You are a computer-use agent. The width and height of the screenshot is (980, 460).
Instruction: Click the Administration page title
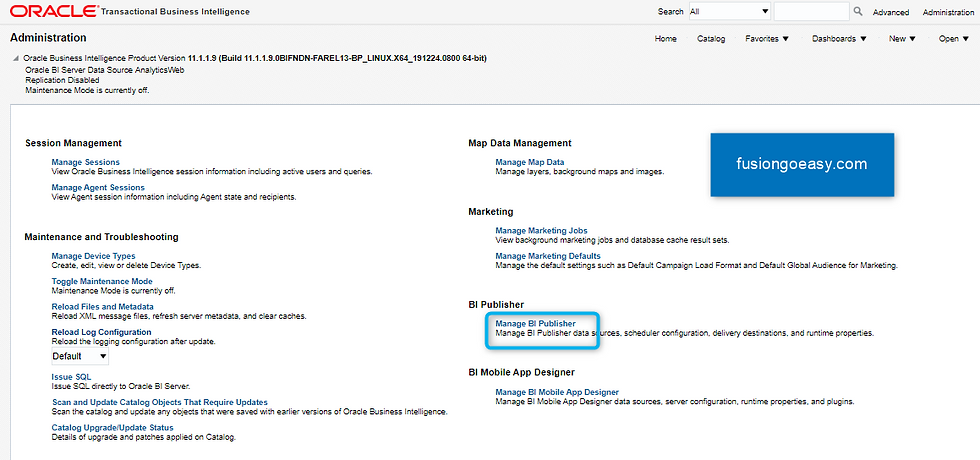point(48,38)
